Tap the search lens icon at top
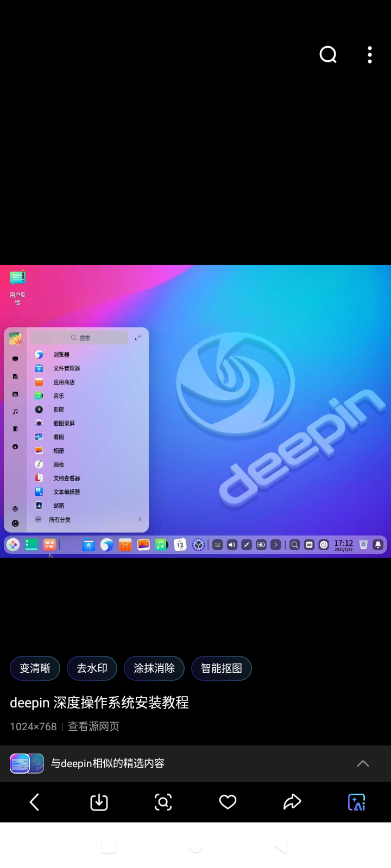Screen dimensions: 391x868 (328, 55)
